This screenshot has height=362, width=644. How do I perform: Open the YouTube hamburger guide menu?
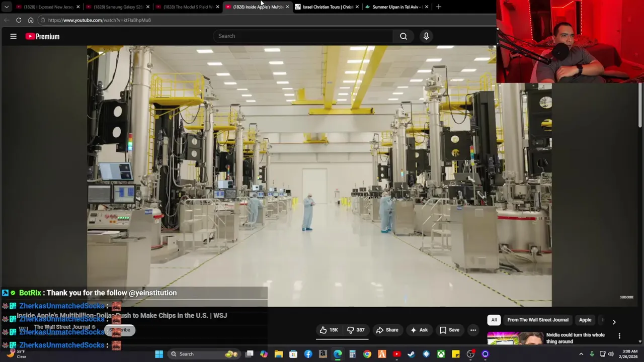(14, 36)
